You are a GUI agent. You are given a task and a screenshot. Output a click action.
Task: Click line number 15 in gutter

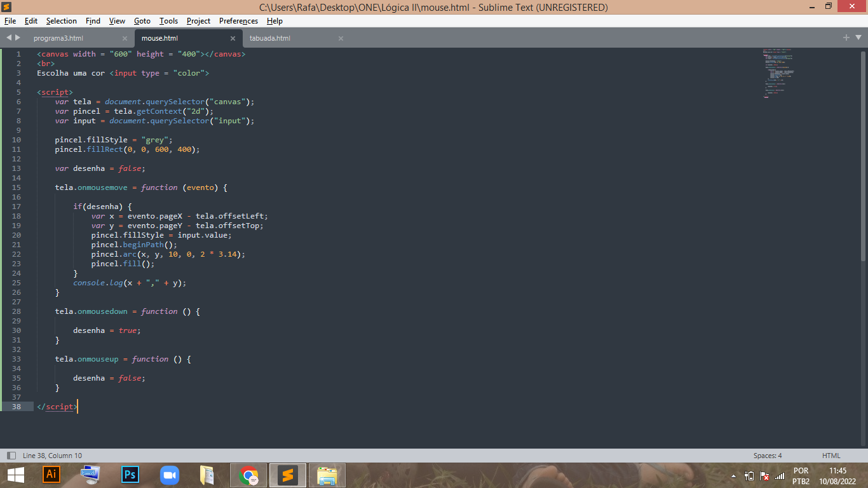click(16, 187)
